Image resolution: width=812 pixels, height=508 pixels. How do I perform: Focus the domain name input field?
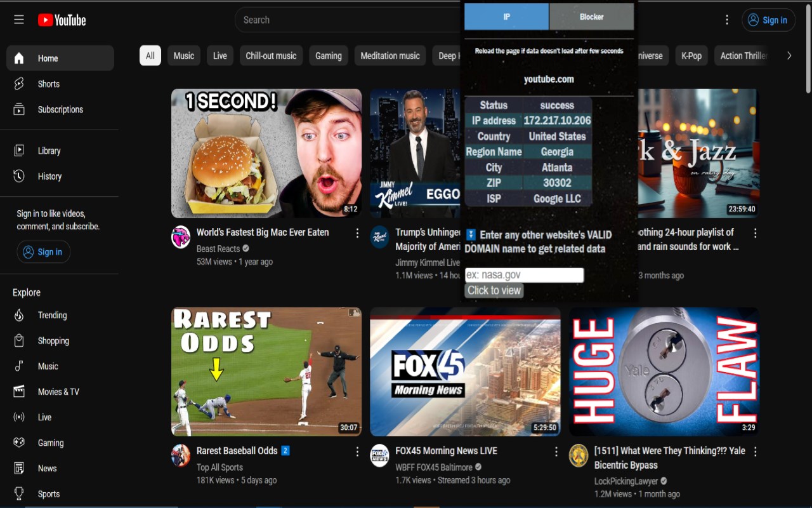pos(524,275)
